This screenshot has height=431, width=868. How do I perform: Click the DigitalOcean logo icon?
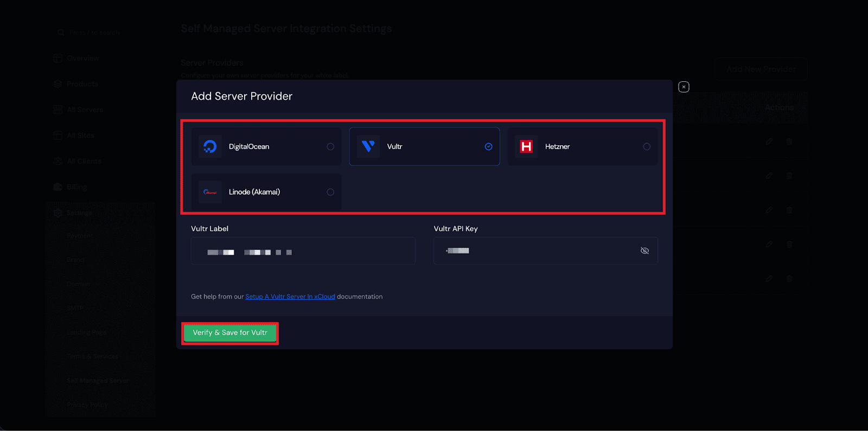(x=210, y=146)
